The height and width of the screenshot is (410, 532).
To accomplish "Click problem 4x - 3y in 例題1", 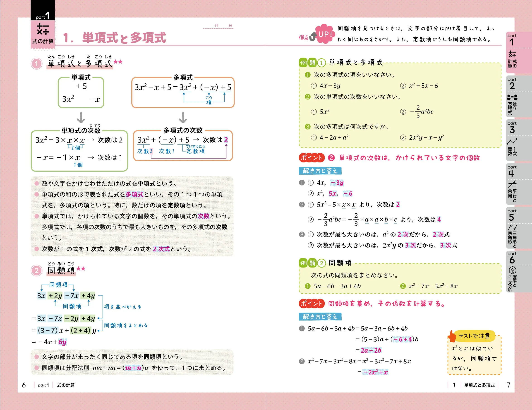I will [330, 86].
